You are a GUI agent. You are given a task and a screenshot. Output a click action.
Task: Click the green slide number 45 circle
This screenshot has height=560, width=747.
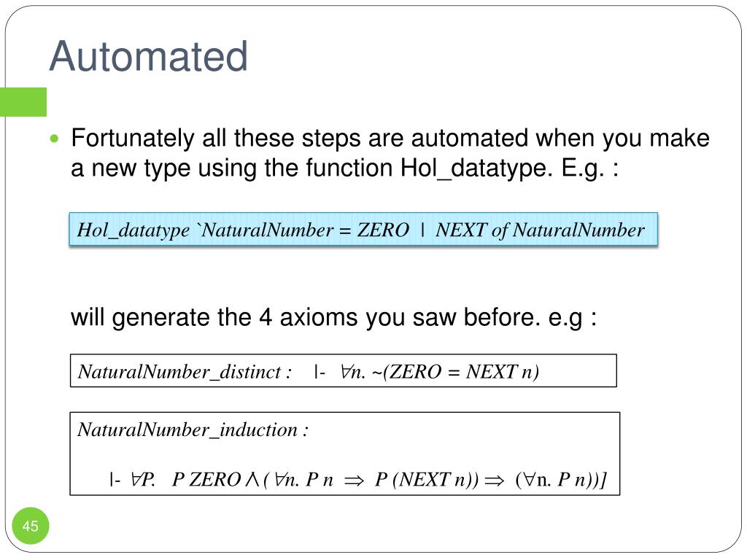tap(31, 526)
